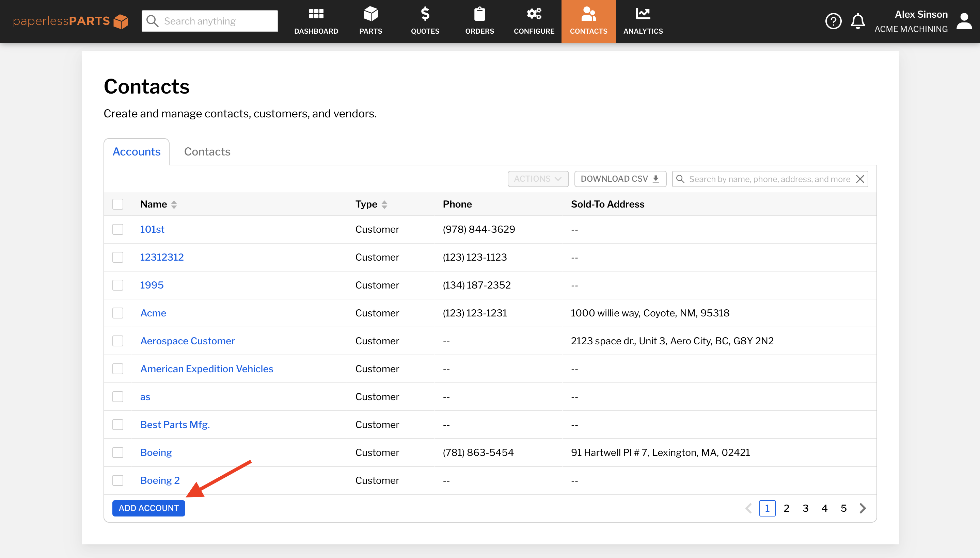
Task: Click the account search field
Action: point(769,179)
